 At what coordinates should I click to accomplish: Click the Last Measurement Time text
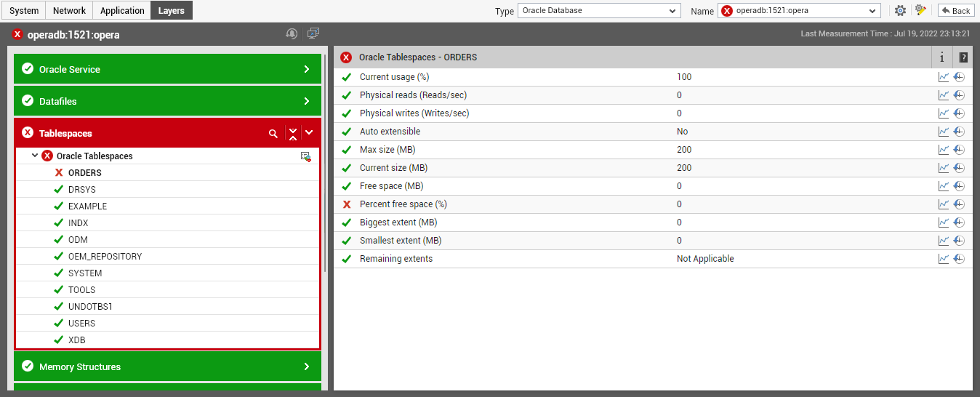click(885, 34)
